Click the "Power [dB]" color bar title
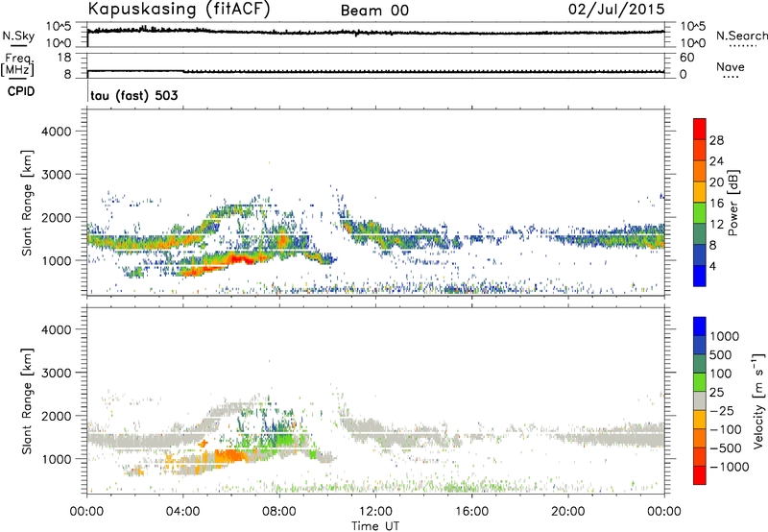768x532 pixels. [x=733, y=203]
